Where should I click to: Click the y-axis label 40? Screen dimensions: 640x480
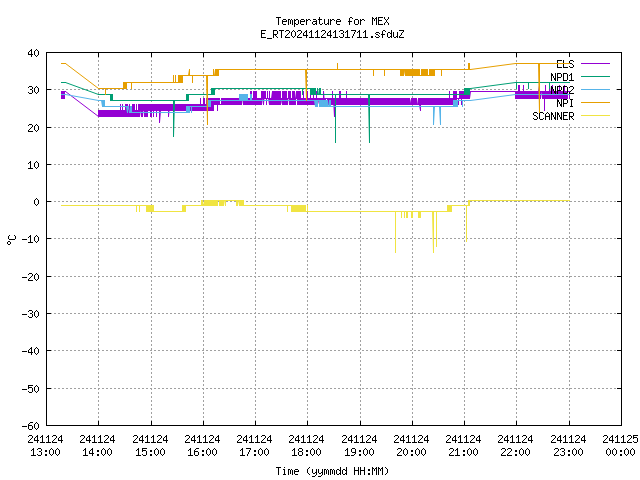coord(33,53)
